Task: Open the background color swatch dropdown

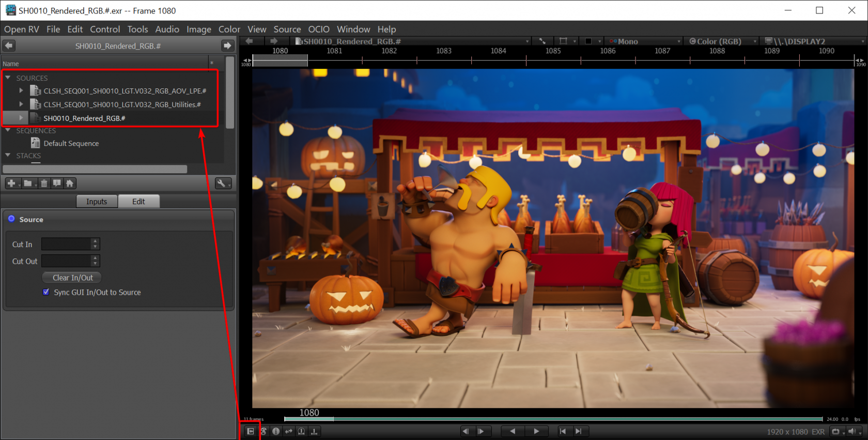Action: [x=592, y=41]
